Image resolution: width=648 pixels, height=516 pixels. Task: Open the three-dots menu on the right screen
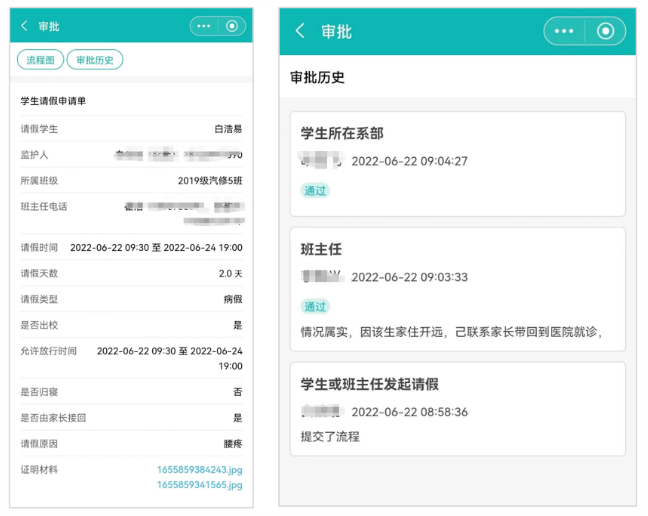pyautogui.click(x=564, y=31)
